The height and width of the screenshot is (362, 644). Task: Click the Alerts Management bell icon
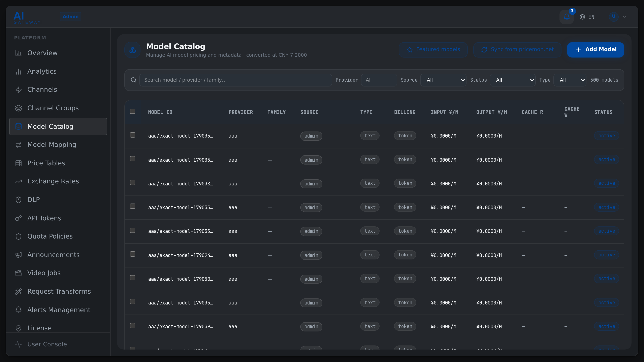pos(19,310)
